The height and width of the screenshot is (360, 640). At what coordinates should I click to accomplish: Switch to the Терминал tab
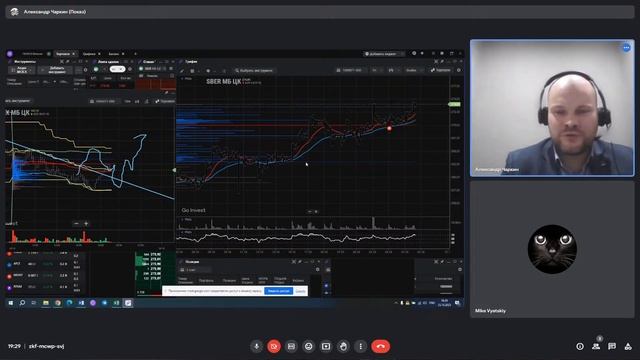click(65, 53)
